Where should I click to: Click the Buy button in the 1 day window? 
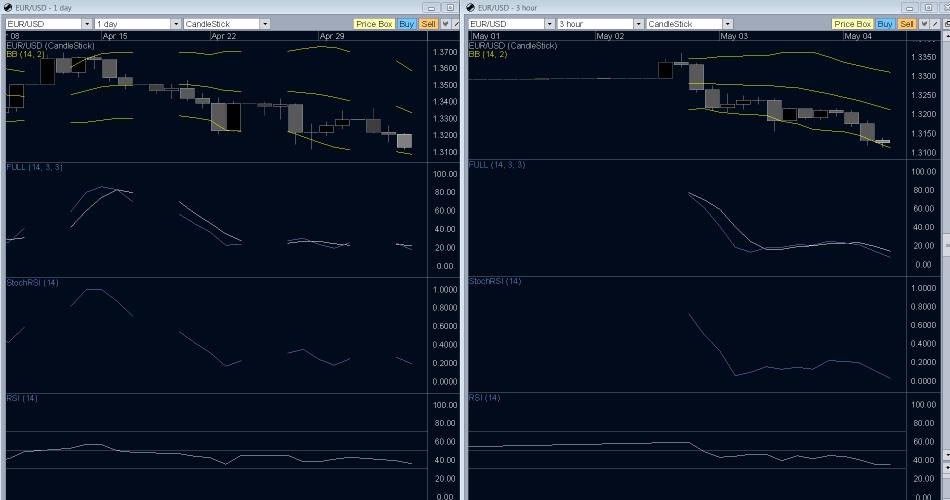[x=407, y=24]
